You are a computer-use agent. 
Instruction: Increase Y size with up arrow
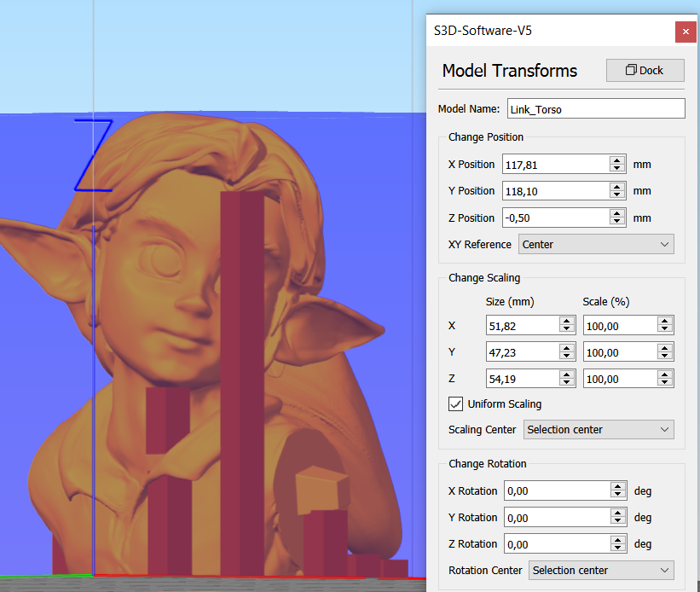(x=566, y=347)
